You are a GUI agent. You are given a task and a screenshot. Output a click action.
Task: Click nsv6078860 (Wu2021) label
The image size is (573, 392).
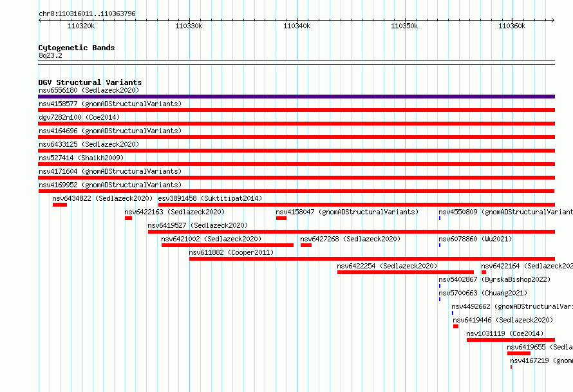pyautogui.click(x=475, y=239)
